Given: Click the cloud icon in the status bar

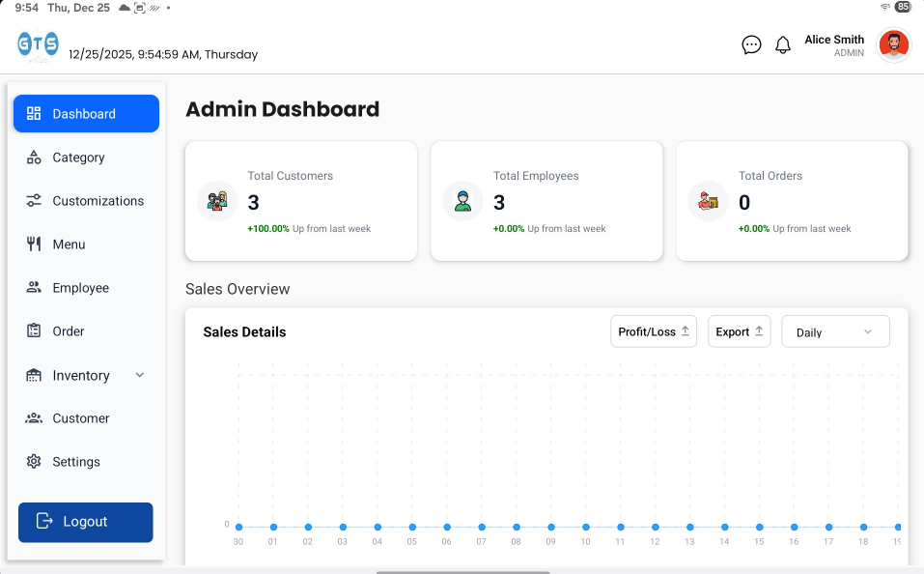Looking at the screenshot, I should 125,8.
